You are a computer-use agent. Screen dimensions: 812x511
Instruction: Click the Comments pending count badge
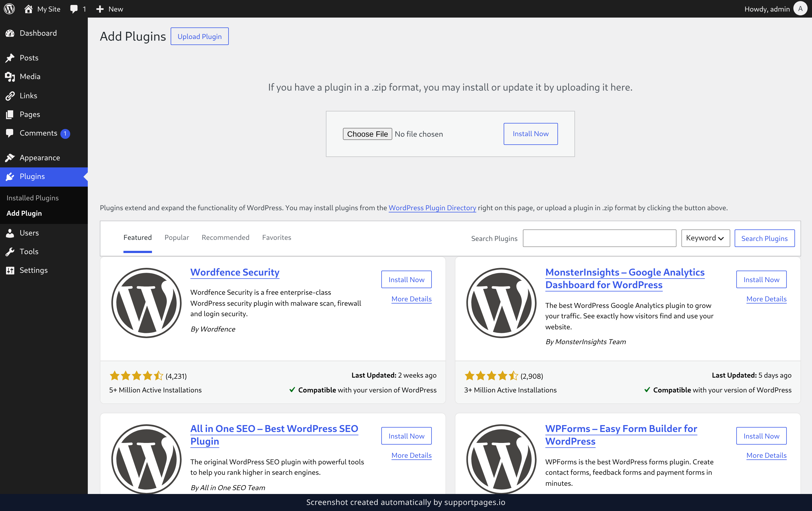[x=65, y=134]
